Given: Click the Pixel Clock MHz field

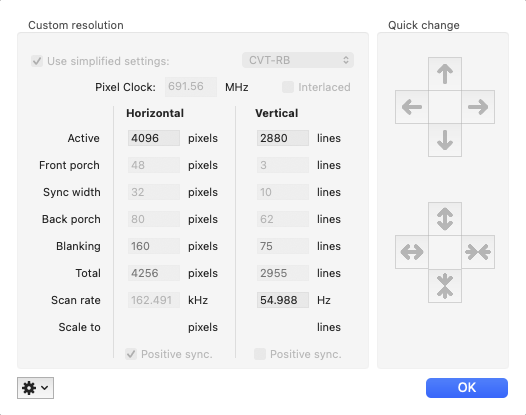Looking at the screenshot, I should pyautogui.click(x=191, y=87).
